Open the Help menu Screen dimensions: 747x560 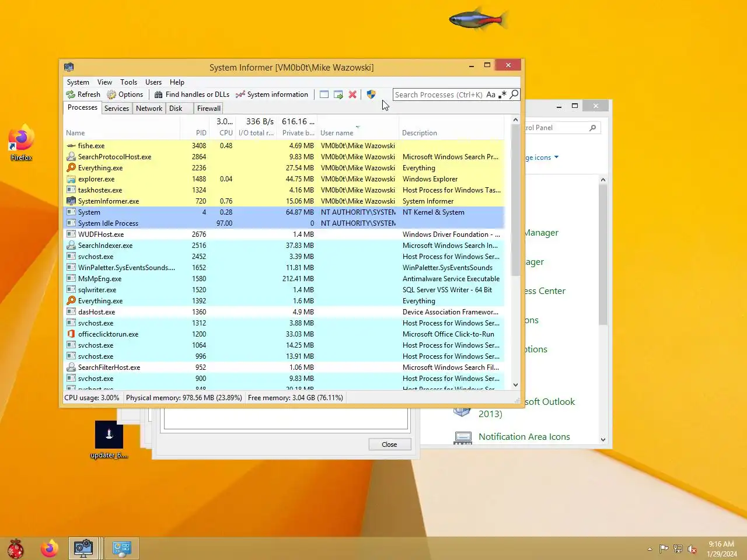tap(177, 82)
